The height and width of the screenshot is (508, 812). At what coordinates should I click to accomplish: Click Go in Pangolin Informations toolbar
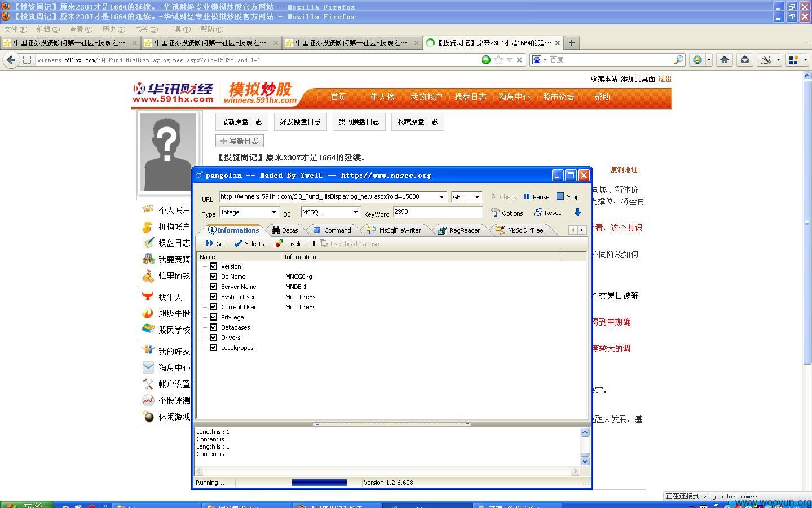click(215, 244)
